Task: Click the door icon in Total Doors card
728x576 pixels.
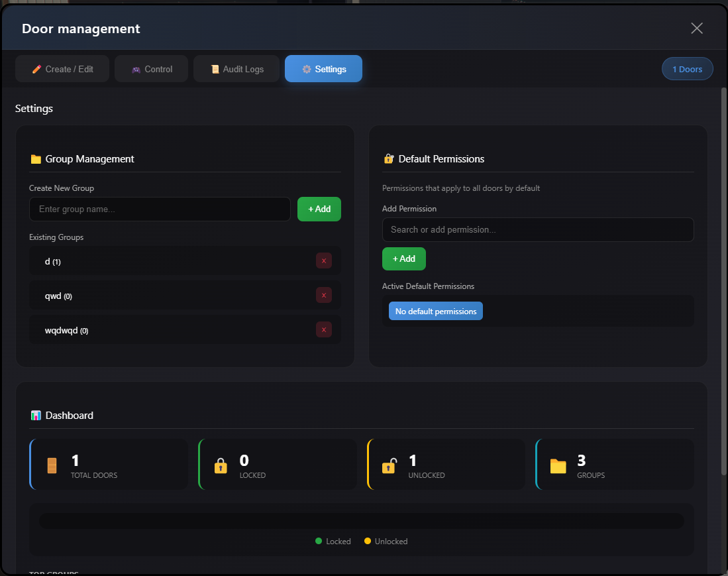Action: [x=52, y=466]
